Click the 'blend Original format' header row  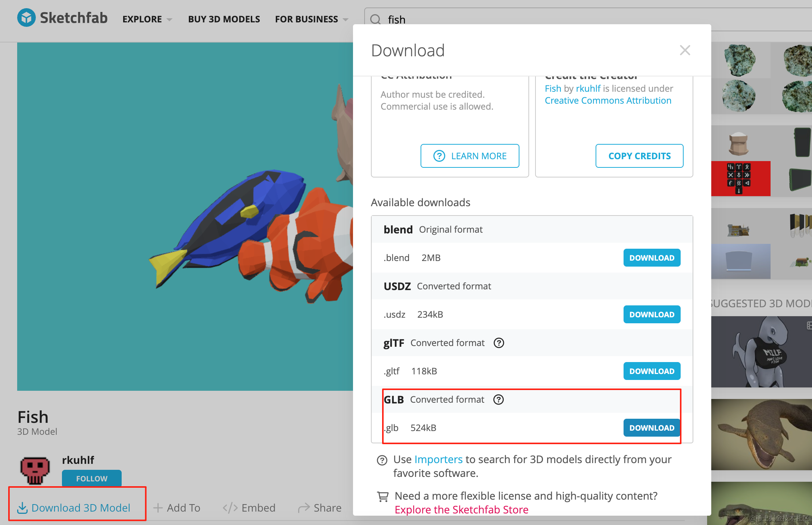532,229
